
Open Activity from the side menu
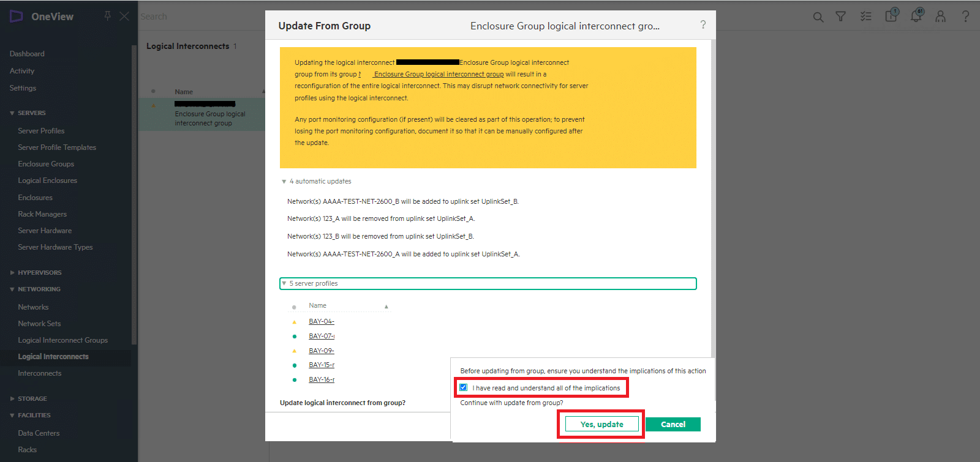(22, 71)
